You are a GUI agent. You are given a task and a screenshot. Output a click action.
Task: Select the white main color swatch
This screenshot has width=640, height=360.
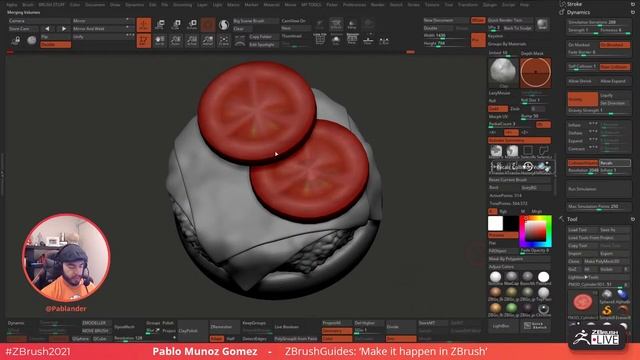click(495, 223)
